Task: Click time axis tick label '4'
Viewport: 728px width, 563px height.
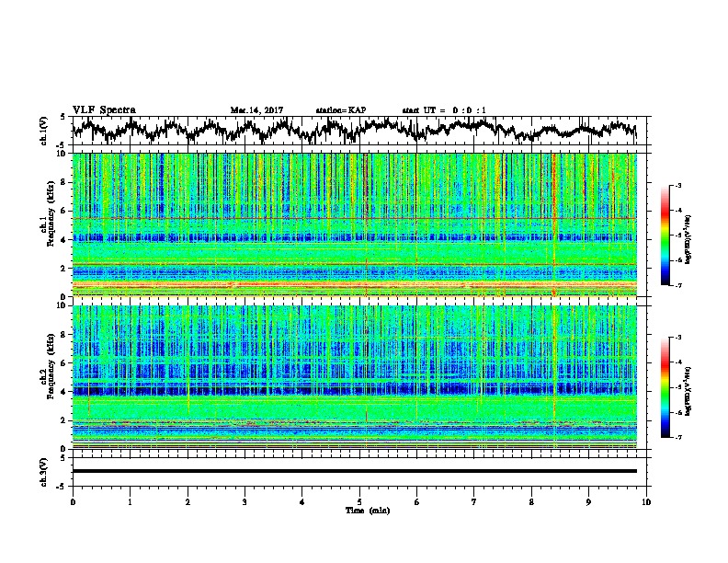Action: click(x=302, y=502)
